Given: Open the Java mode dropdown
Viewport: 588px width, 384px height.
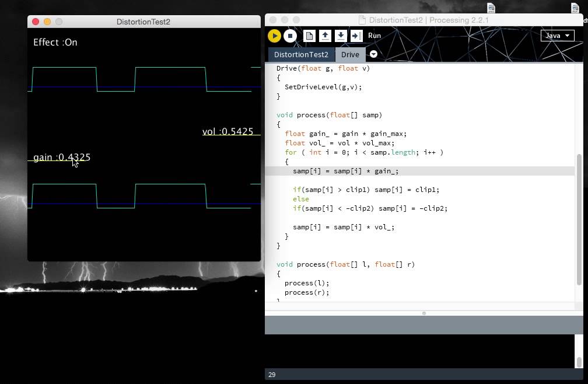Looking at the screenshot, I should click(557, 36).
